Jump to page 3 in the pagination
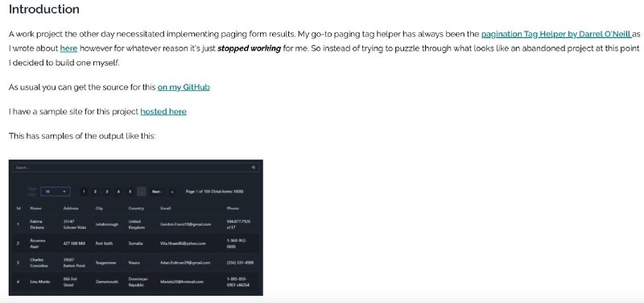 point(107,192)
